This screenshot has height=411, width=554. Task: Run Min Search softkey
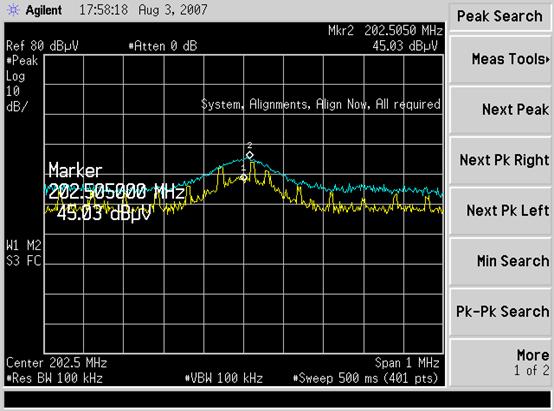point(501,261)
